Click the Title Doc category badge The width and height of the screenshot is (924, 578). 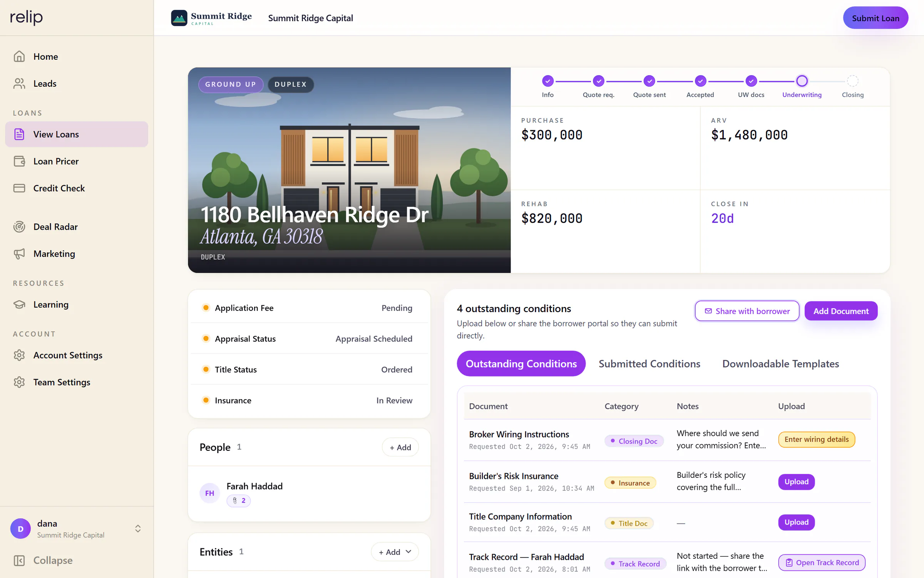coord(629,523)
